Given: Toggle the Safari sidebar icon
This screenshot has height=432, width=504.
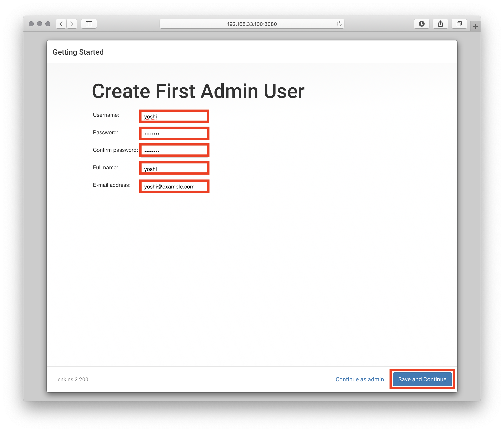Looking at the screenshot, I should 89,24.
